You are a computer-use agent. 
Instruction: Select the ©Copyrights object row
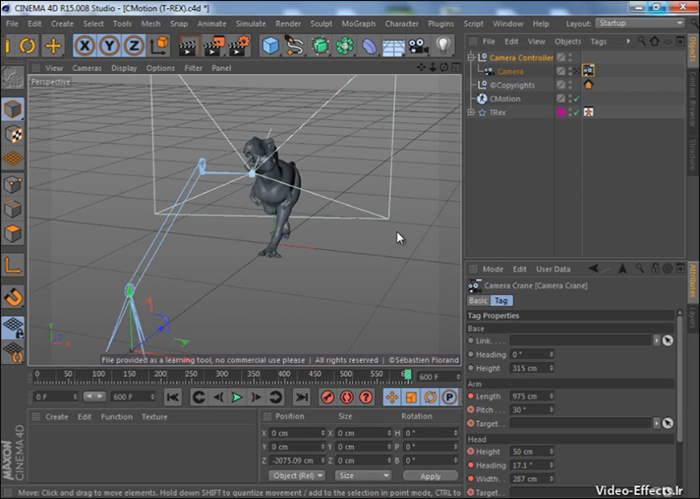tap(512, 85)
